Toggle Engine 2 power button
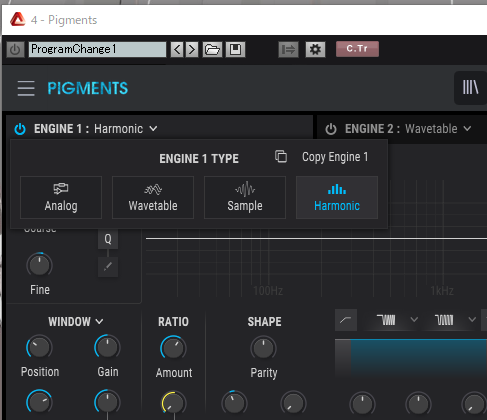 coord(331,129)
